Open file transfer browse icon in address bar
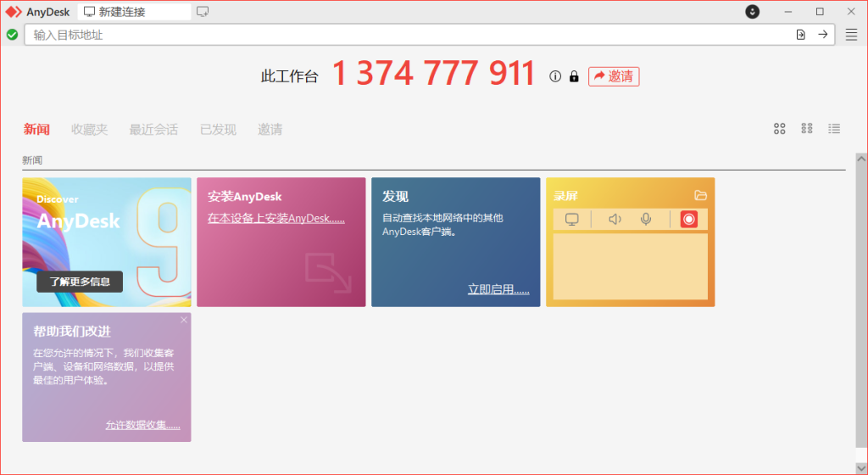Viewport: 868px width, 475px height. pos(800,35)
